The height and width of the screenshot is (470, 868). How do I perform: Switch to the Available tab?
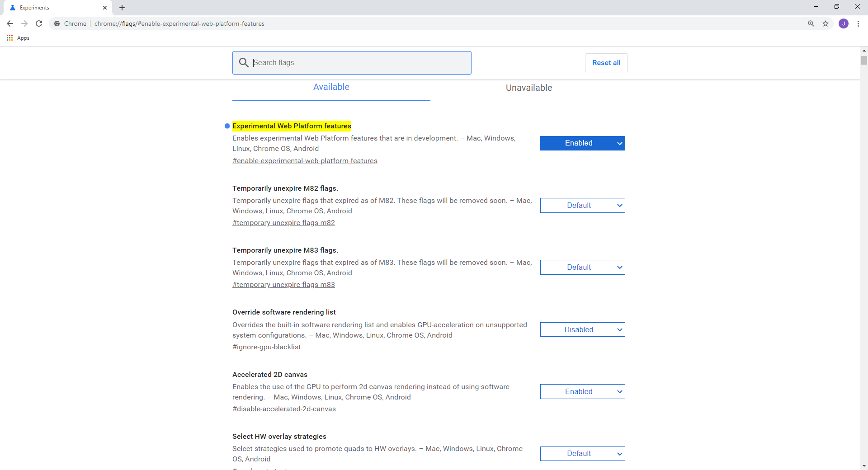point(331,87)
